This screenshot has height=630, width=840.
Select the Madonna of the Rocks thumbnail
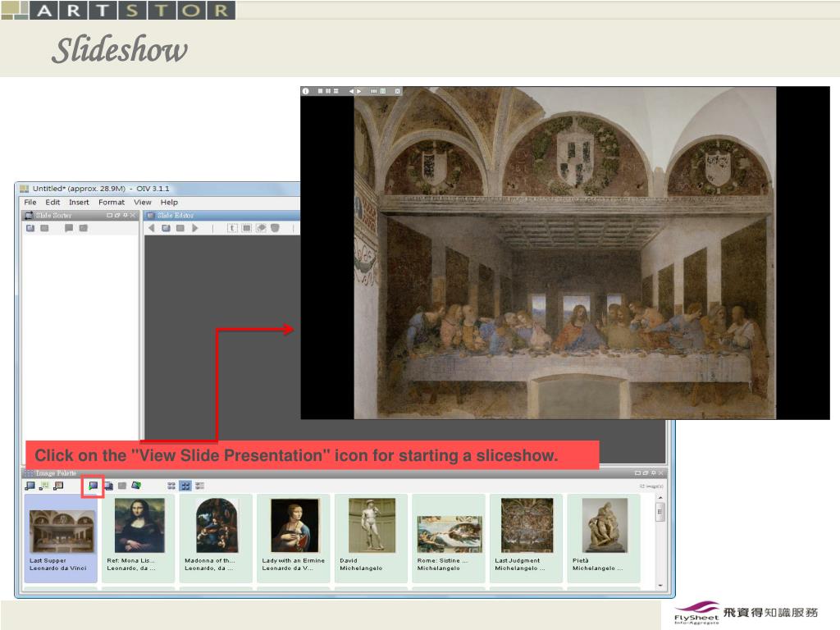point(216,538)
